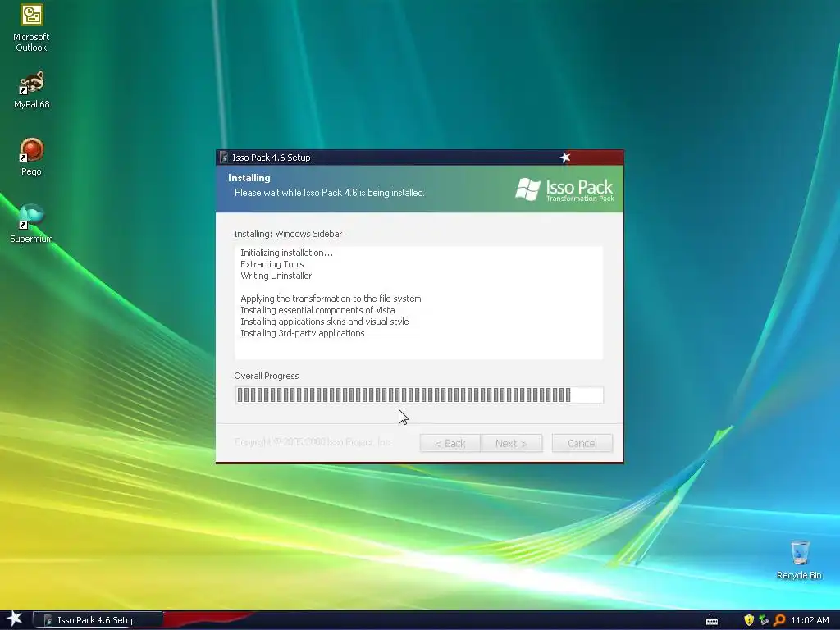The height and width of the screenshot is (630, 840).
Task: Click 'Installing 3rd-party applications' log line
Action: (x=303, y=333)
